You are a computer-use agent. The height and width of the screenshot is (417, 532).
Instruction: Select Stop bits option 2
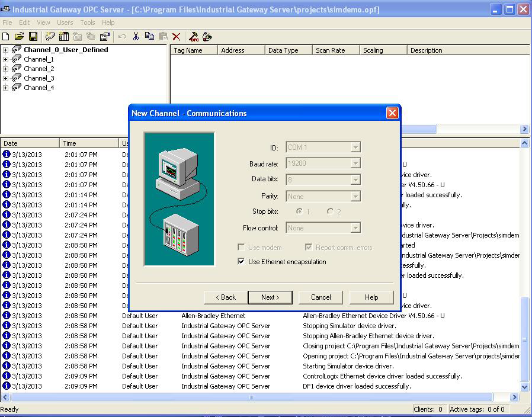[330, 211]
